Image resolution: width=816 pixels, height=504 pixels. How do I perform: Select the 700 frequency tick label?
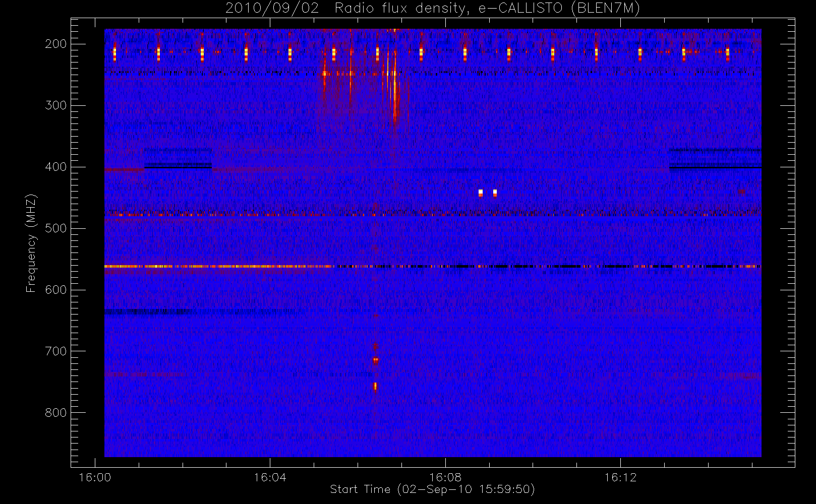pyautogui.click(x=56, y=351)
